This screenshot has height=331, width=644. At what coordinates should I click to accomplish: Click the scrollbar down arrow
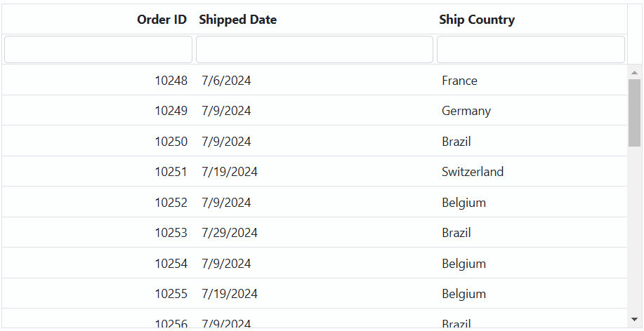click(x=635, y=319)
